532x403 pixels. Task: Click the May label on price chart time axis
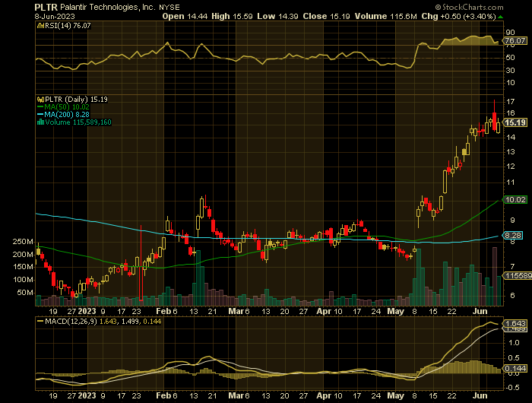[393, 310]
